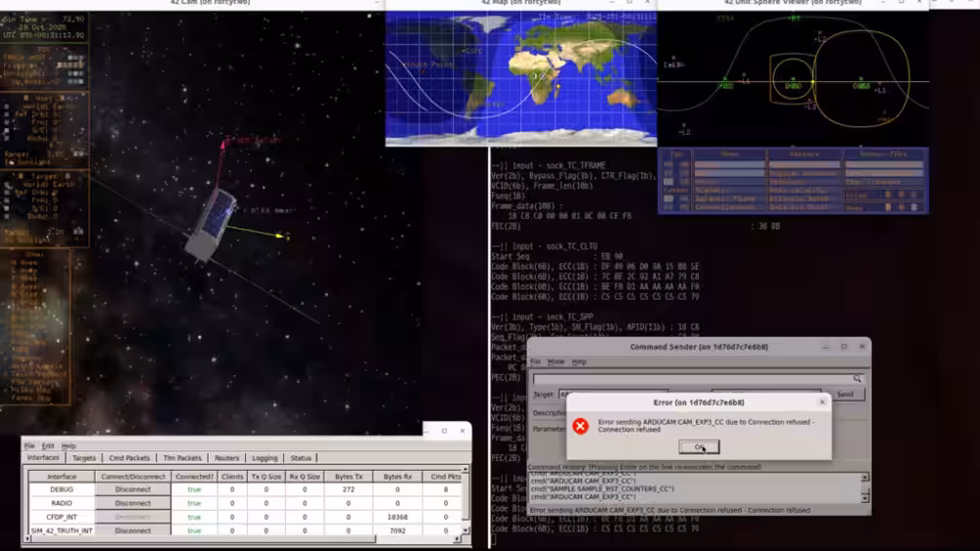The height and width of the screenshot is (551, 980).
Task: Disconnect the DEBUG interface
Action: (x=133, y=489)
